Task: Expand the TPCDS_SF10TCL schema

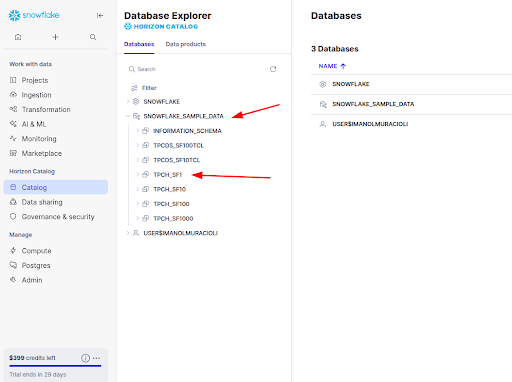Action: pyautogui.click(x=137, y=160)
